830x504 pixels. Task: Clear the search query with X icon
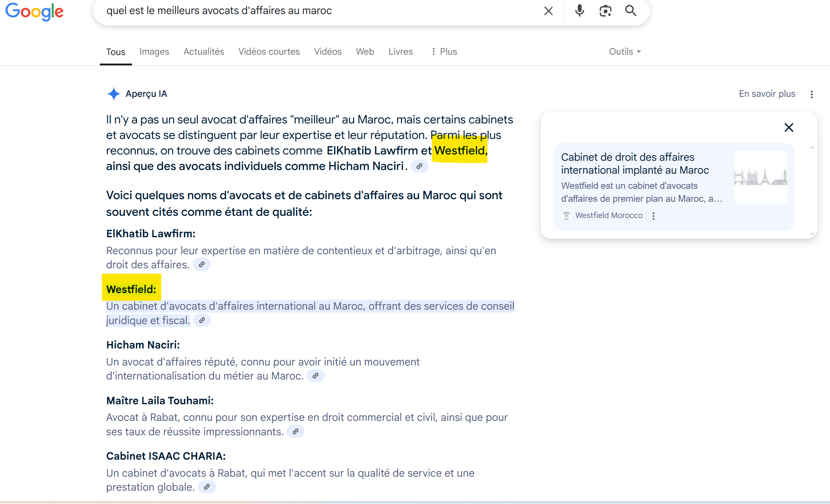(x=548, y=11)
